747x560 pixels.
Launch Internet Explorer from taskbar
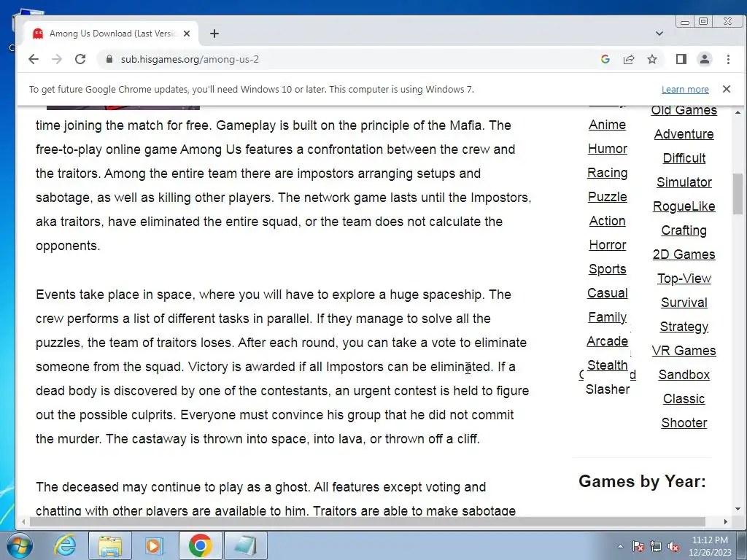point(65,545)
